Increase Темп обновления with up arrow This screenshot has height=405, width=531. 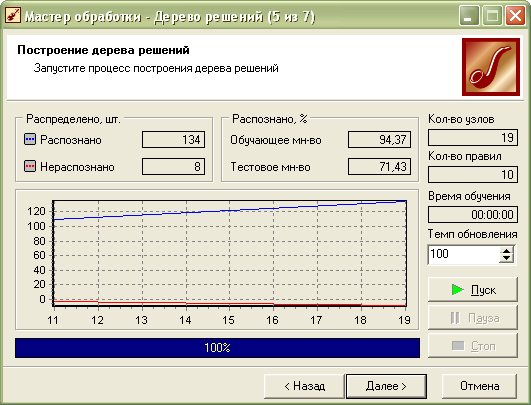click(506, 251)
